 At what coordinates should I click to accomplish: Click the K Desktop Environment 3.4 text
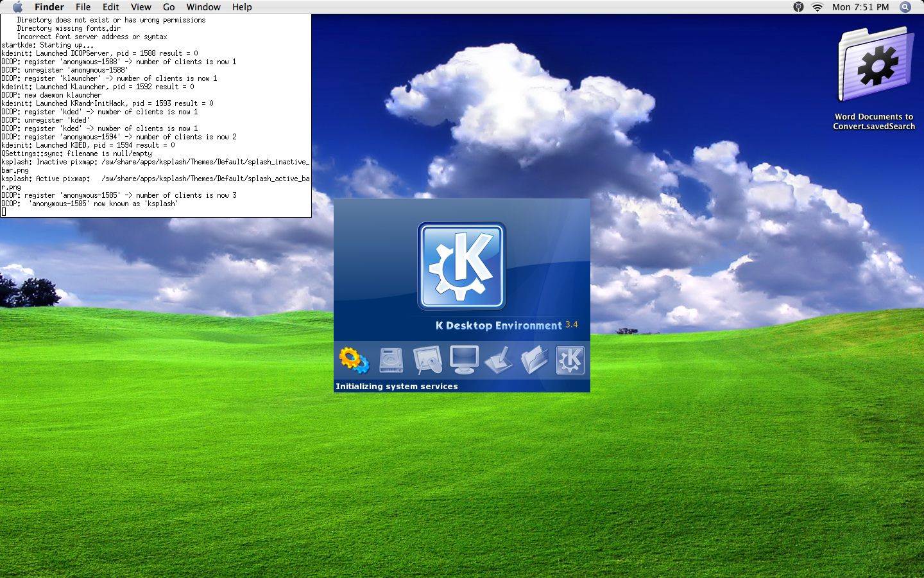click(x=506, y=326)
